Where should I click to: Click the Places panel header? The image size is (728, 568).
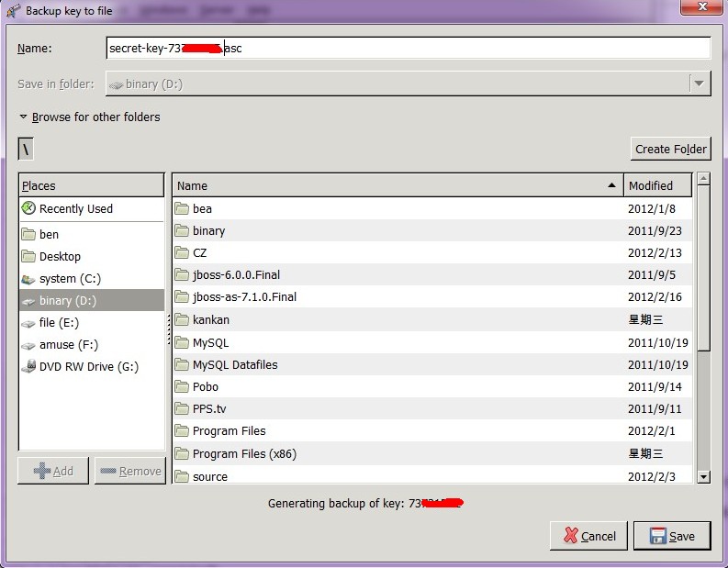92,185
